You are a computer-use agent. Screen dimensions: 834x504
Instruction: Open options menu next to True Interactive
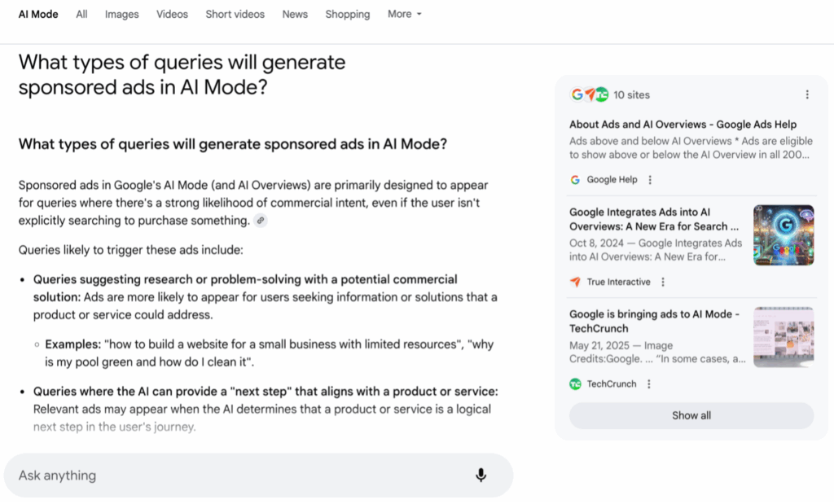tap(663, 283)
